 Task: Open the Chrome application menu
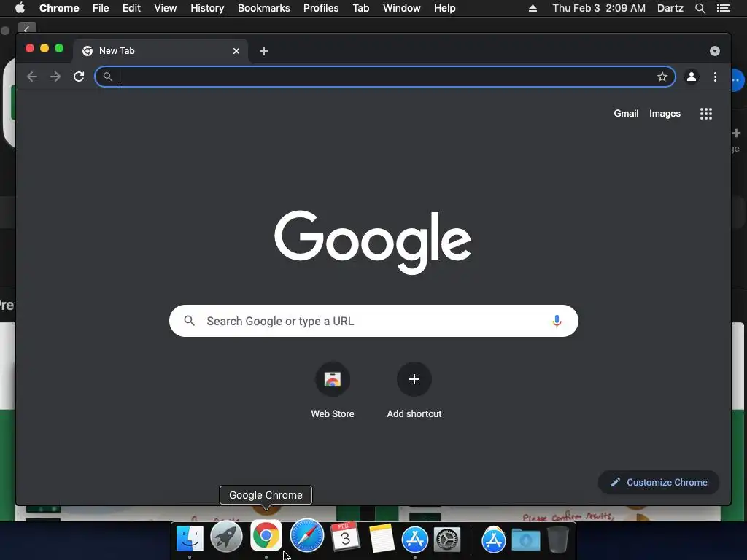(x=59, y=8)
